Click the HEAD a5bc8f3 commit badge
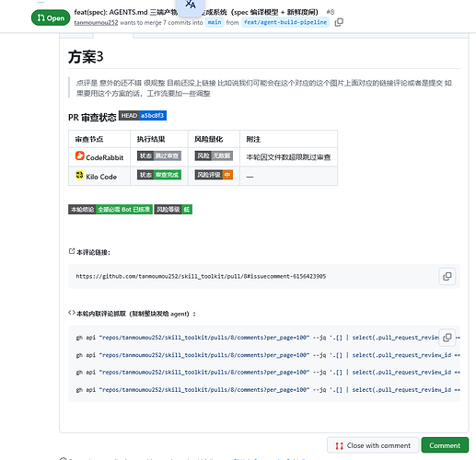Image resolution: width=476 pixels, height=460 pixels. (143, 115)
